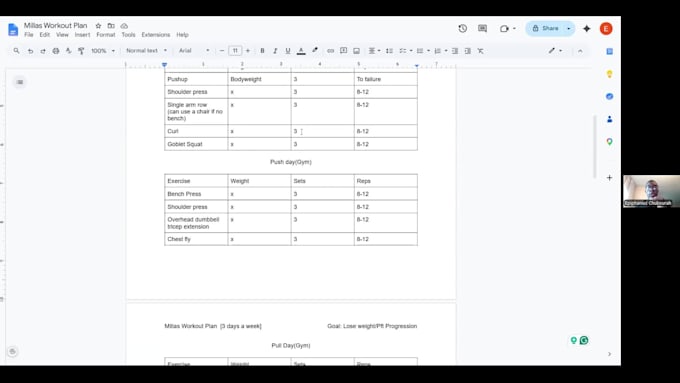
Task: Open the Edit menu
Action: coord(45,35)
